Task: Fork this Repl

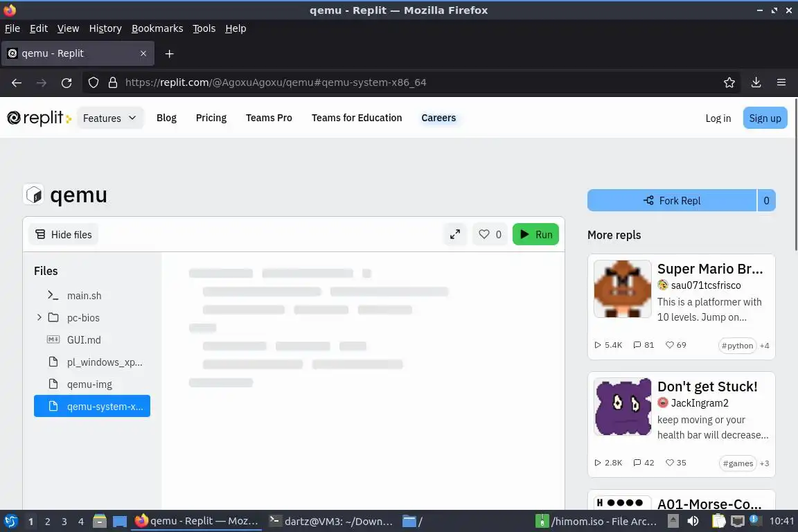Action: (x=672, y=201)
